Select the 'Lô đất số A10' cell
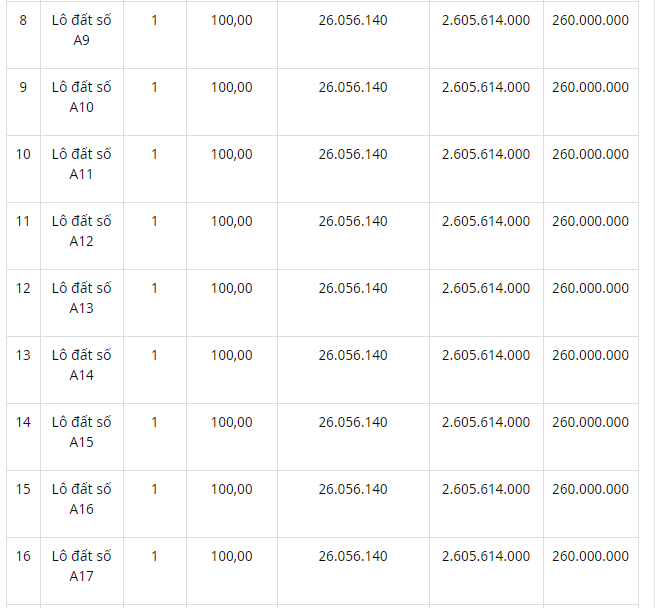 coord(81,97)
